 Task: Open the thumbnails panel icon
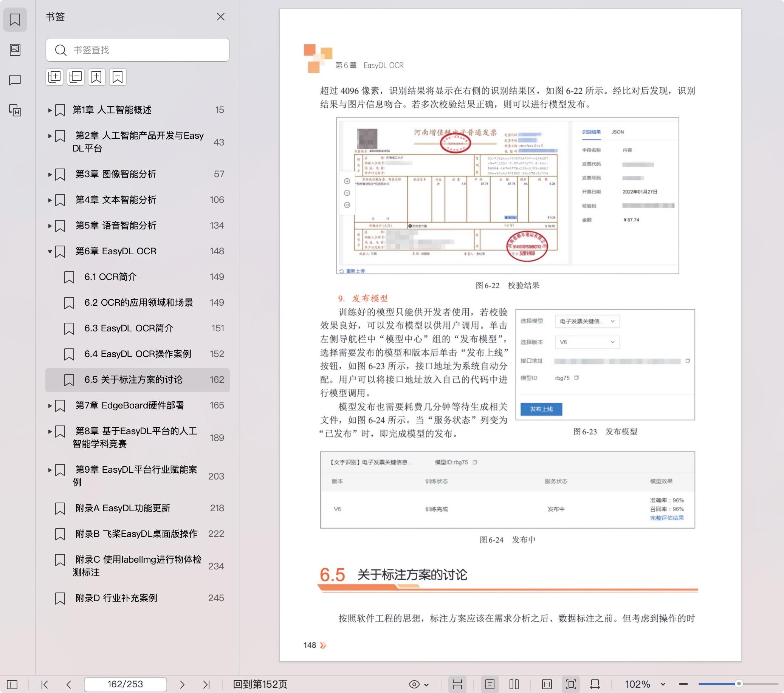click(x=15, y=49)
